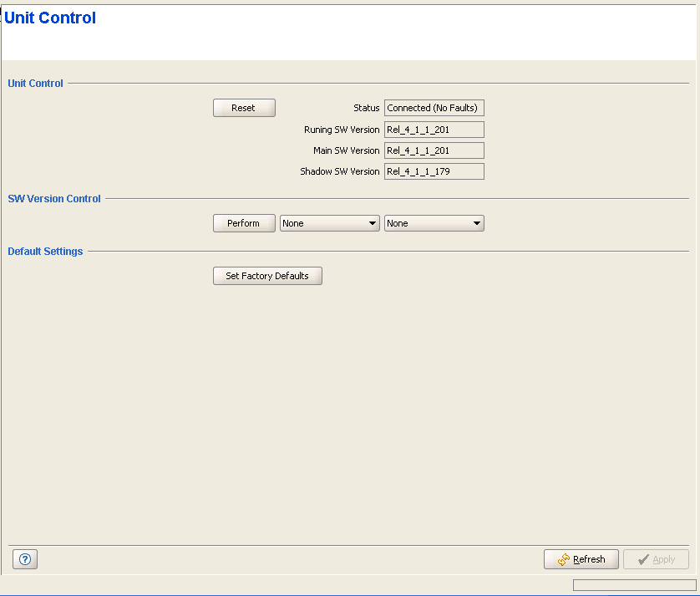
Task: Open help using the question mark icon
Action: 25,559
